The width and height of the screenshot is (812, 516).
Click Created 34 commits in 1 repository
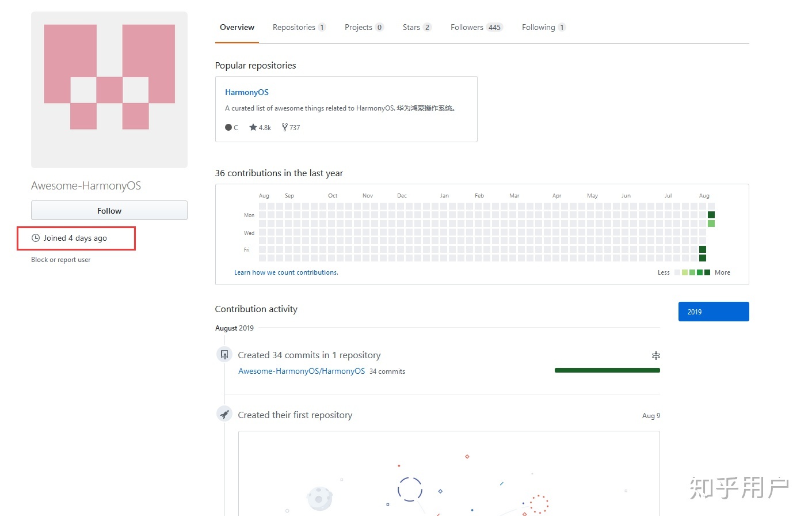pyautogui.click(x=309, y=355)
